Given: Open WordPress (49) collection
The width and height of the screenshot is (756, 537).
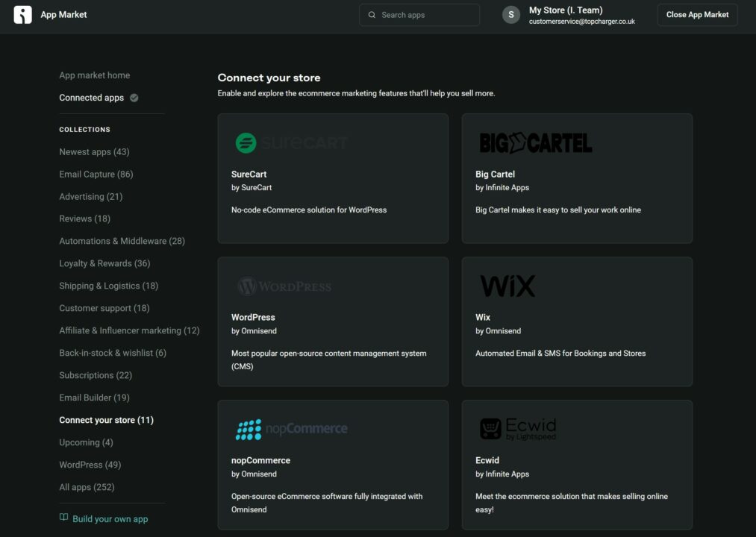Looking at the screenshot, I should (x=90, y=465).
